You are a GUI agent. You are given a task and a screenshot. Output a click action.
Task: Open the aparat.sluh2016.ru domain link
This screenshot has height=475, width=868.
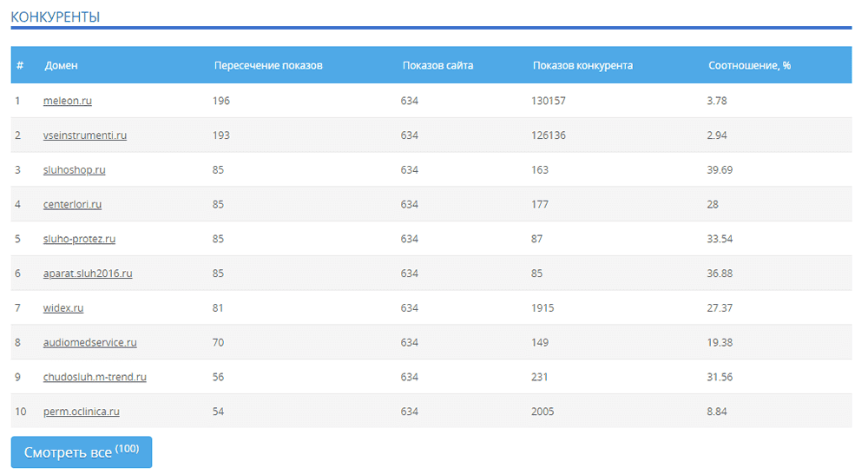click(x=88, y=274)
